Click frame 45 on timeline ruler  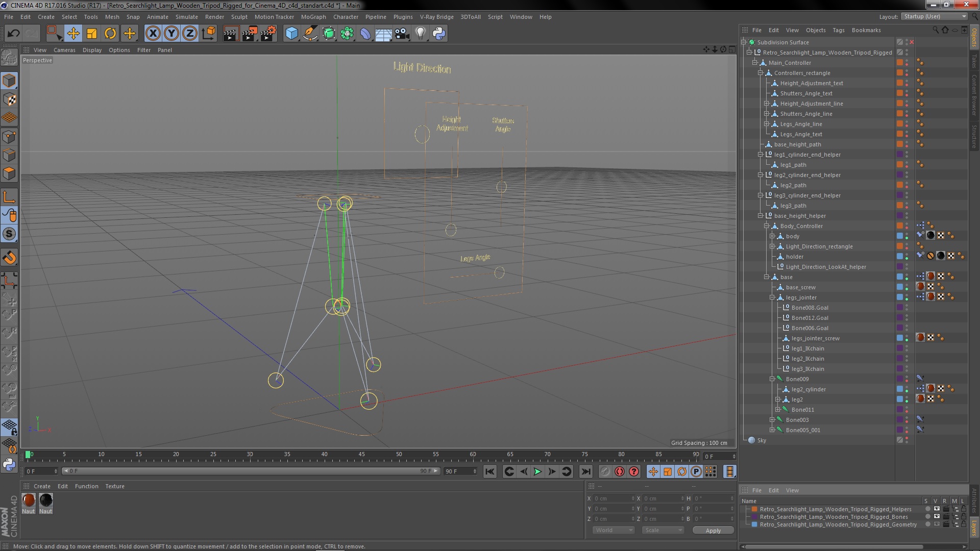pyautogui.click(x=361, y=454)
